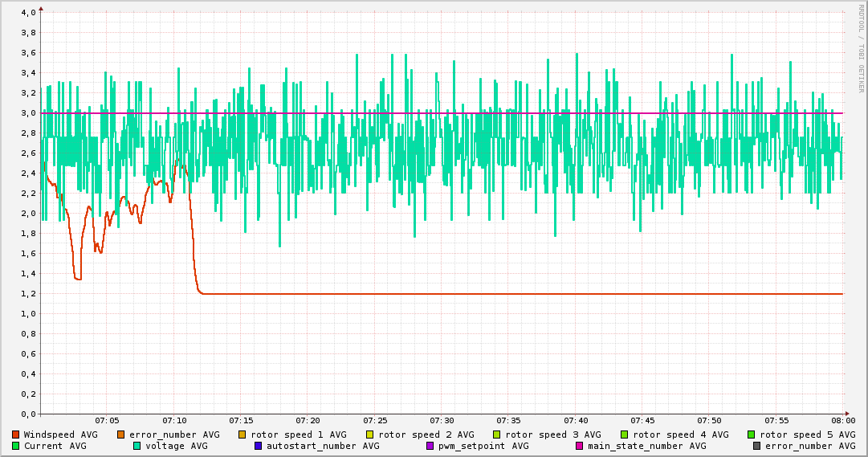Screen dimensions: 868x457
Task: Click the rotor speed 3 AVG color box
Action: point(497,435)
